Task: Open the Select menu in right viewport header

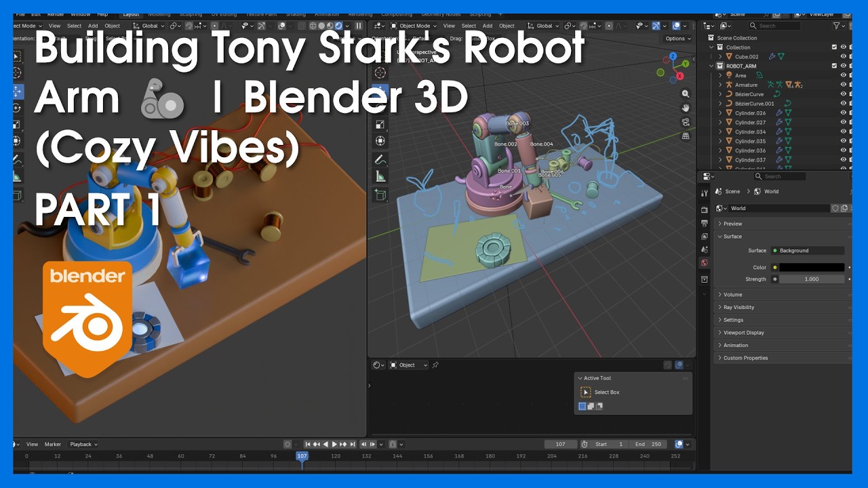Action: 469,26
